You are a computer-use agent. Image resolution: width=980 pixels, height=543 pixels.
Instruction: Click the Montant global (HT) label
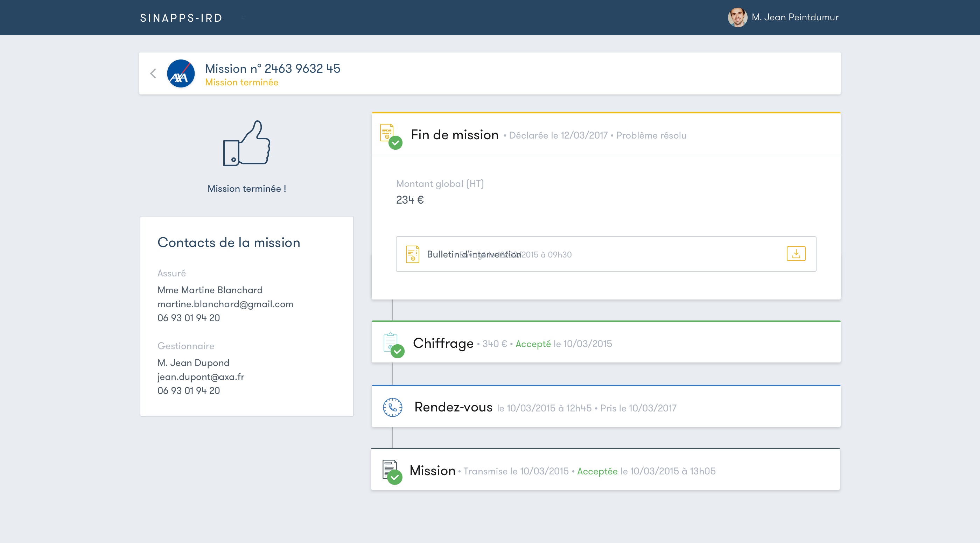[440, 184]
